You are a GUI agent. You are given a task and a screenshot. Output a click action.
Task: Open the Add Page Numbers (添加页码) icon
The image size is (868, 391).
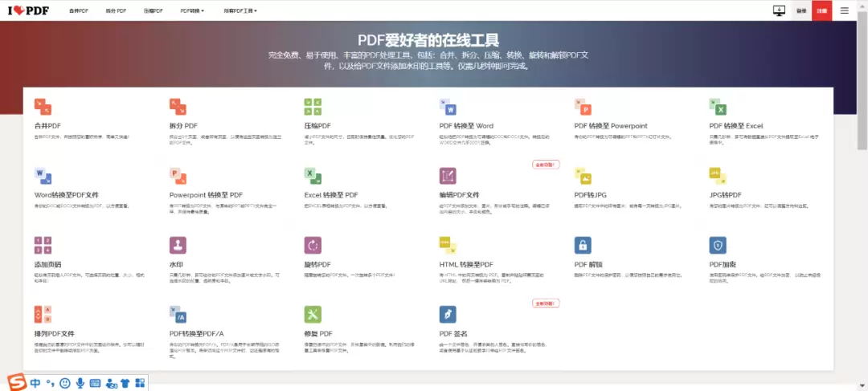coord(43,245)
